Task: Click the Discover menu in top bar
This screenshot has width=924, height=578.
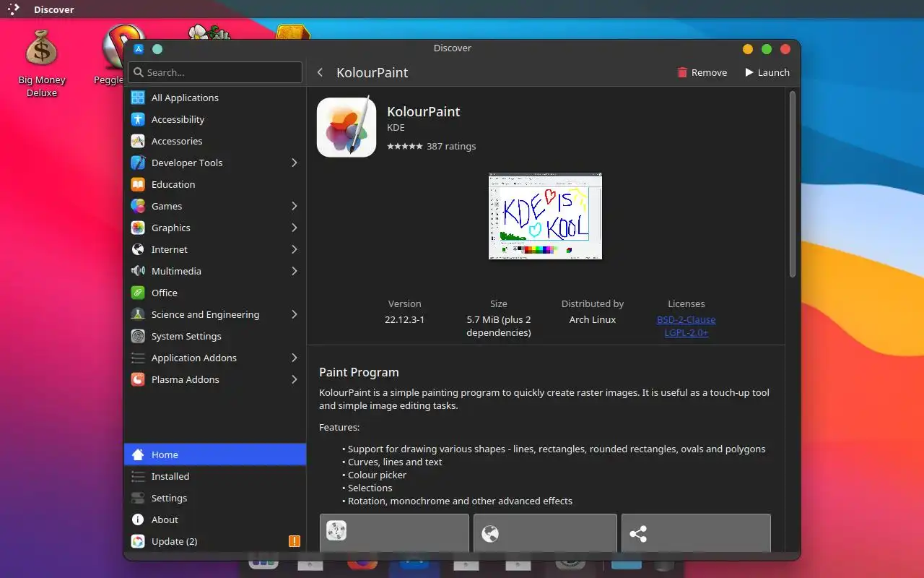Action: 53,9
